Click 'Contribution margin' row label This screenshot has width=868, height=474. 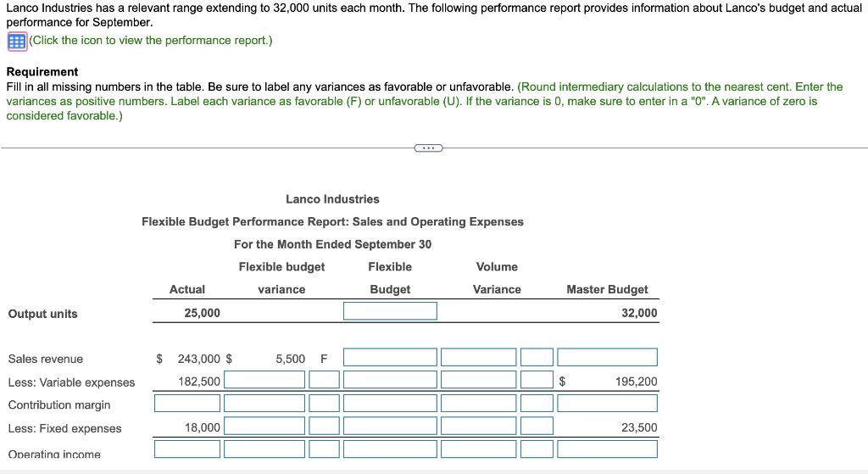(59, 405)
